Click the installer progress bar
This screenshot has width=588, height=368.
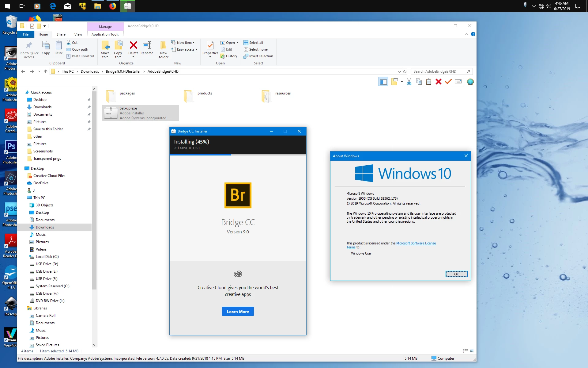click(238, 155)
